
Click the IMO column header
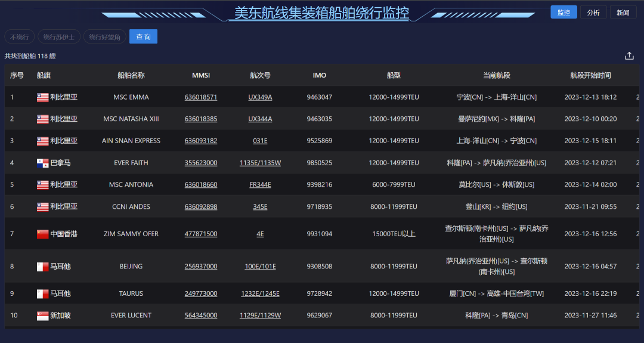(x=319, y=75)
